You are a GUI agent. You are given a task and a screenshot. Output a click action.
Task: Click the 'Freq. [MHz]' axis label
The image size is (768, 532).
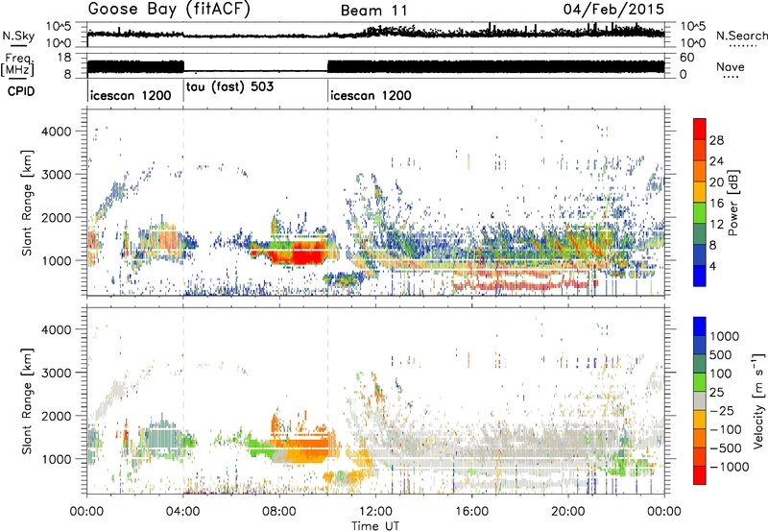tap(17, 65)
